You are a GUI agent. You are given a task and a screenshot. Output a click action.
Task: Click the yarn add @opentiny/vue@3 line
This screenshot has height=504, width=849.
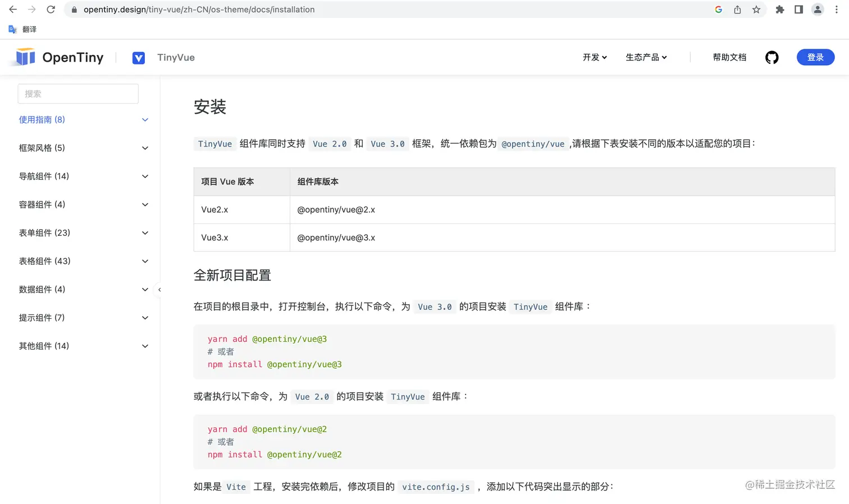tap(267, 339)
